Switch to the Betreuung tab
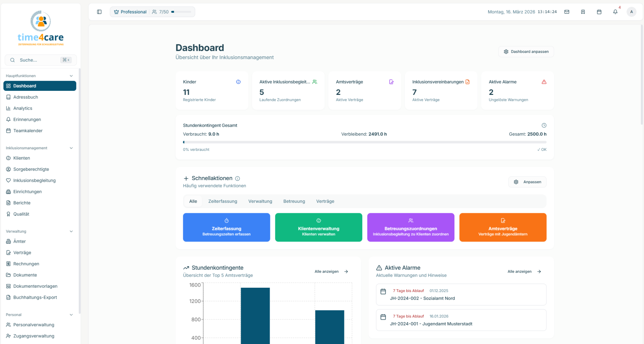The width and height of the screenshot is (644, 344). tap(294, 201)
